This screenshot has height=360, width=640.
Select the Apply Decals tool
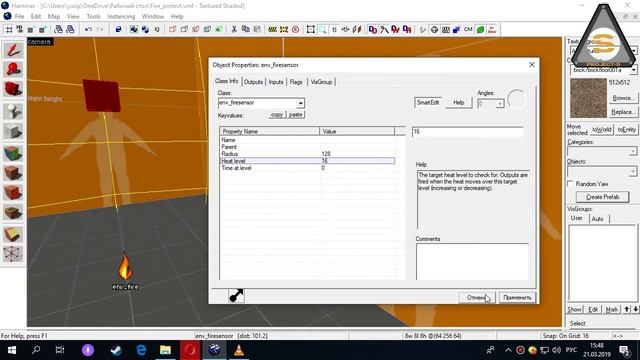coord(13,193)
